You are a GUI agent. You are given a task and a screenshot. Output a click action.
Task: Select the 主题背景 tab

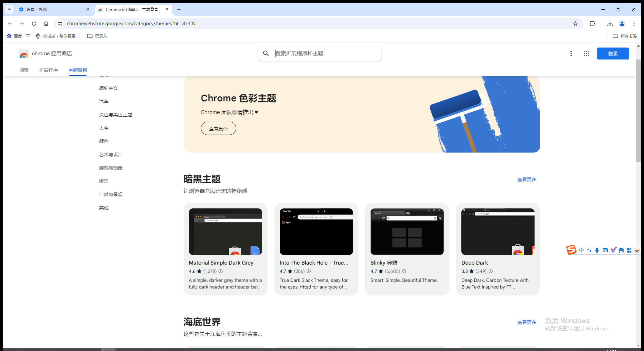(78, 70)
